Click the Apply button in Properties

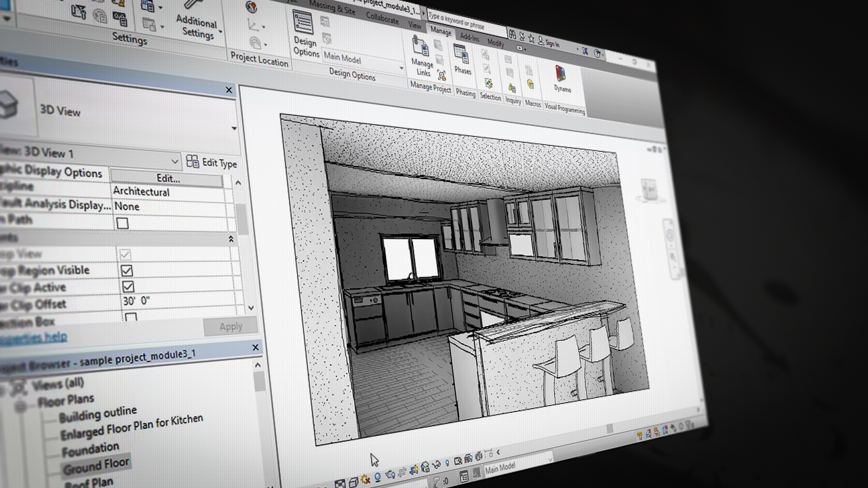[x=231, y=327]
